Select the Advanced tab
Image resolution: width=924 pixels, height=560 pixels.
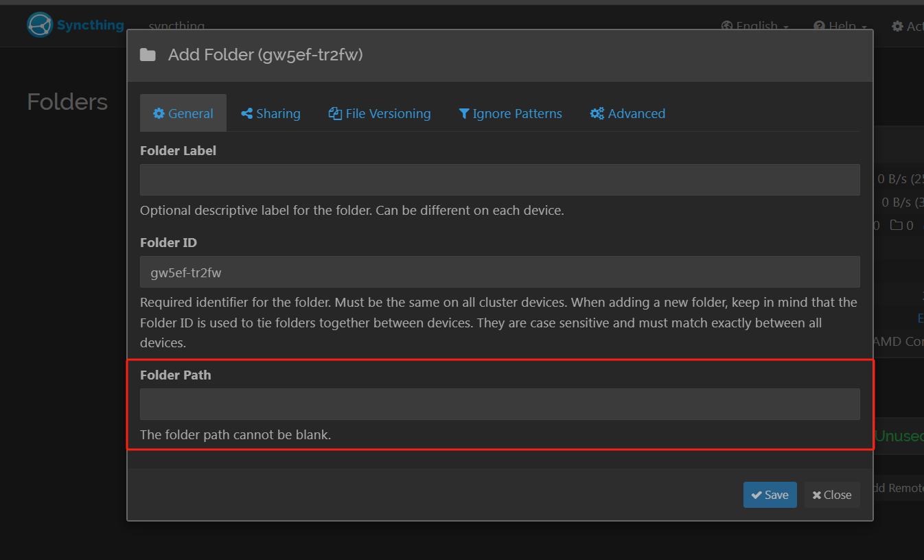[x=627, y=113]
